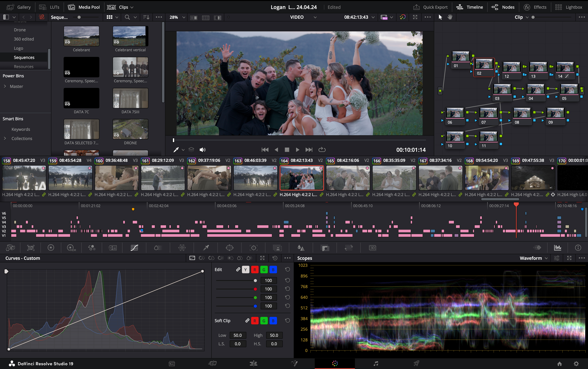Open the Key palette
This screenshot has height=369, width=588.
325,248
